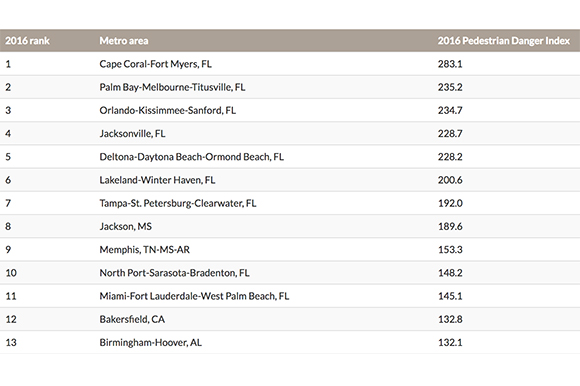Select 'North Port-Sarasota-Bradenton, FL' cell
Viewport: 580px width, 386px height.
coord(175,273)
